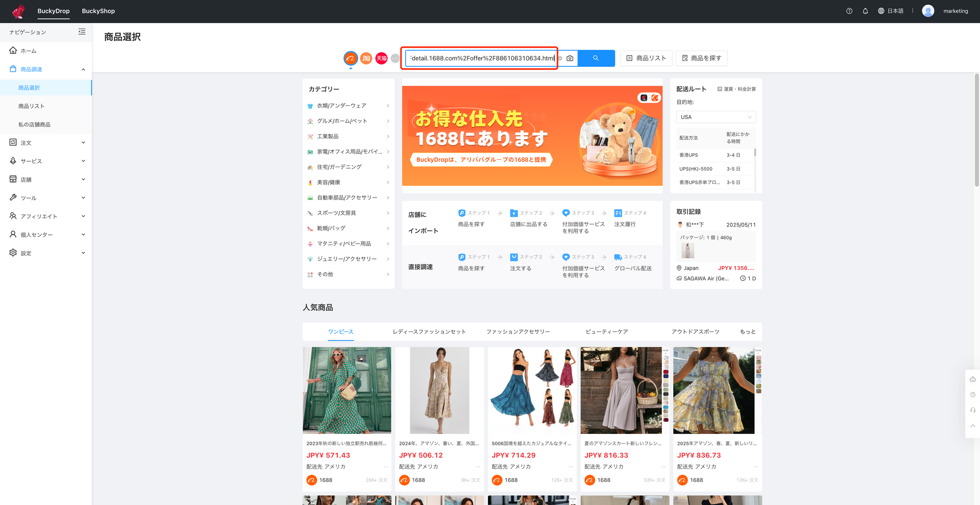Image resolution: width=980 pixels, height=505 pixels.
Task: Switch to the ビューティーケア tab
Action: pyautogui.click(x=607, y=332)
